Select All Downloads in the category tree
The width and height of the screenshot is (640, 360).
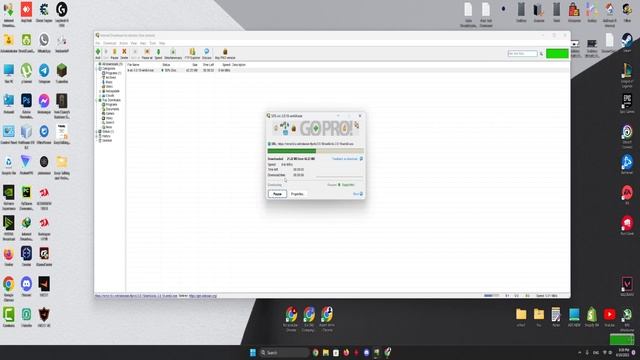point(111,64)
